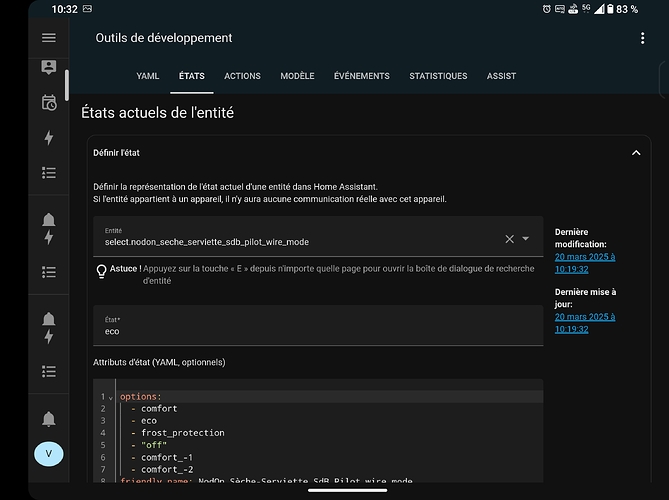Click the '- eco' line in YAML editor
Screen dimensions: 669x500
tap(144, 421)
